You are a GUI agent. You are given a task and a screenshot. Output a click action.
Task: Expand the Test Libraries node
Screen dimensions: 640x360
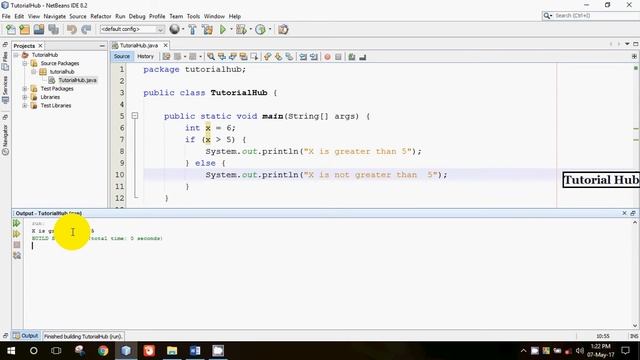(x=25, y=106)
